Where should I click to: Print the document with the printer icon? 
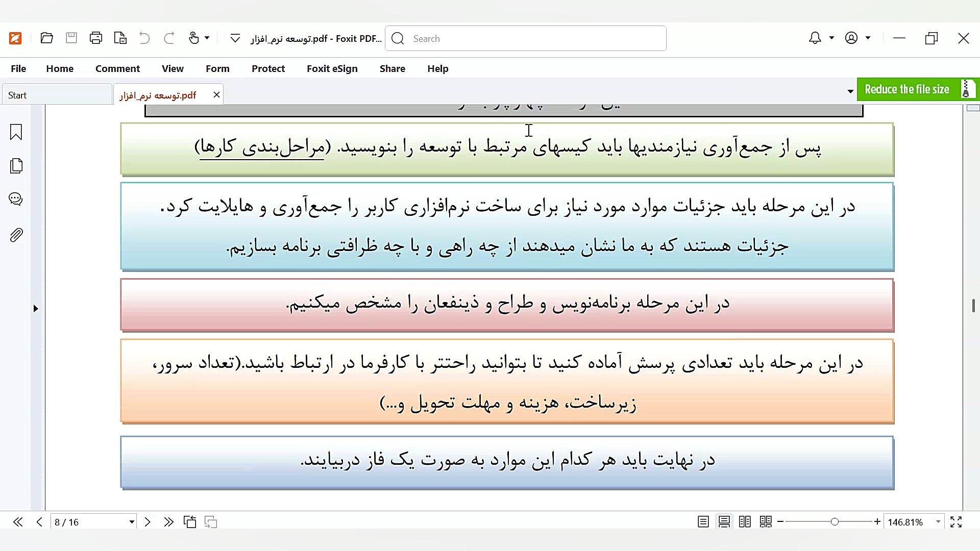[x=96, y=38]
